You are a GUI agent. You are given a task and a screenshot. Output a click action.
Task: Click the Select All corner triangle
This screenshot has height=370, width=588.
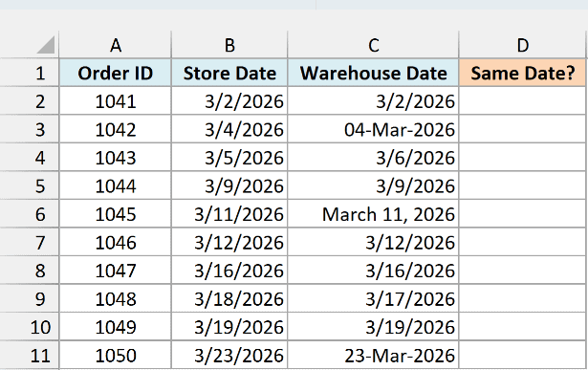pyautogui.click(x=46, y=45)
